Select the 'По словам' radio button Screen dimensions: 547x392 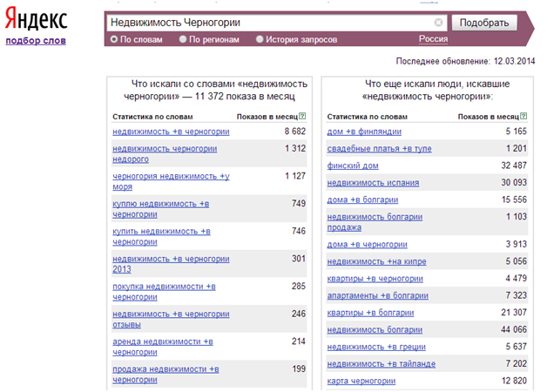tap(114, 39)
